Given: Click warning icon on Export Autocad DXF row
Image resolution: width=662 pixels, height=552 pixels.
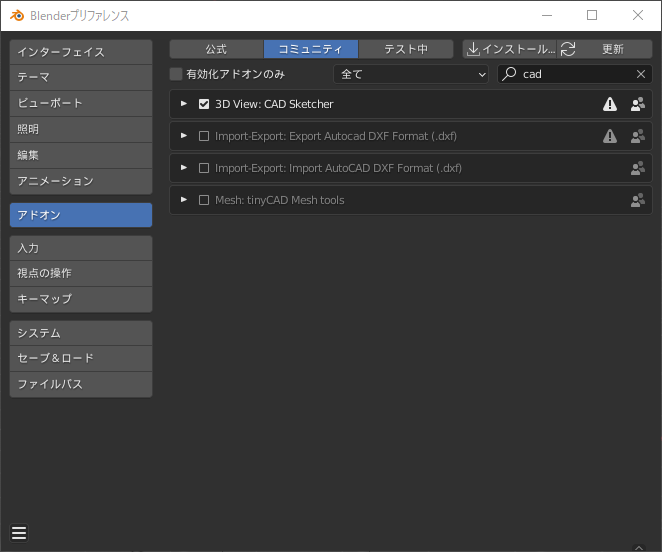Looking at the screenshot, I should (610, 136).
